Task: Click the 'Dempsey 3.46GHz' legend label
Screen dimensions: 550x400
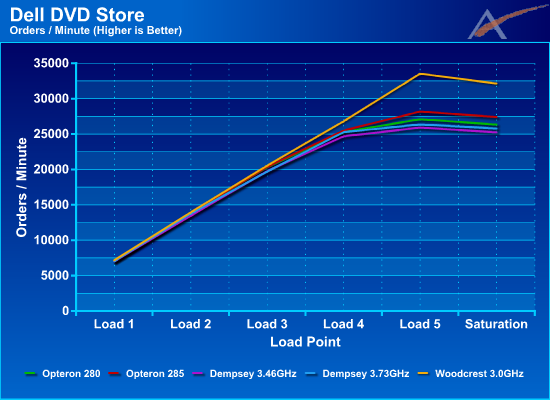Action: coord(253,374)
